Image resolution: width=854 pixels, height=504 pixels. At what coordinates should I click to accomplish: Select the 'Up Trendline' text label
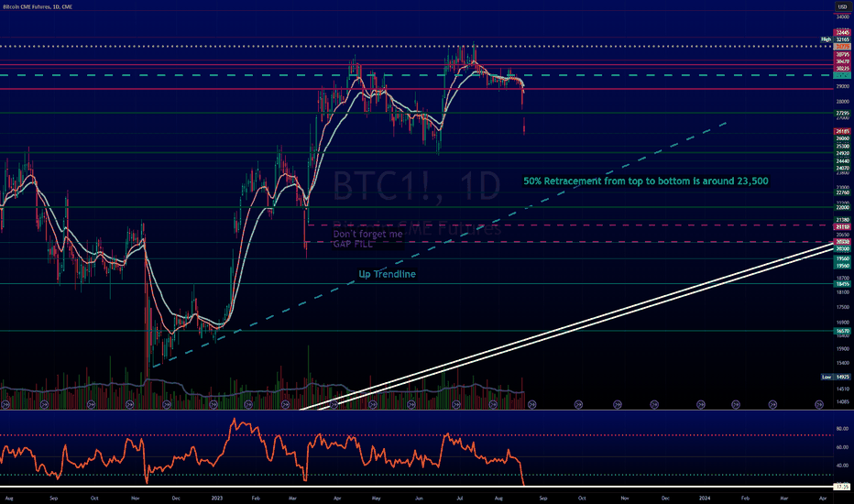(x=388, y=274)
